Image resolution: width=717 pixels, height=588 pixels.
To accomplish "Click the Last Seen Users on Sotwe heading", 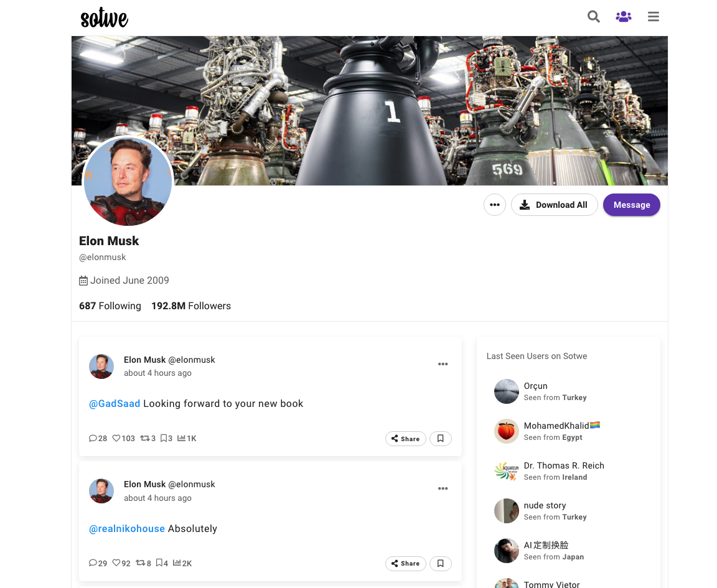I will click(x=537, y=356).
